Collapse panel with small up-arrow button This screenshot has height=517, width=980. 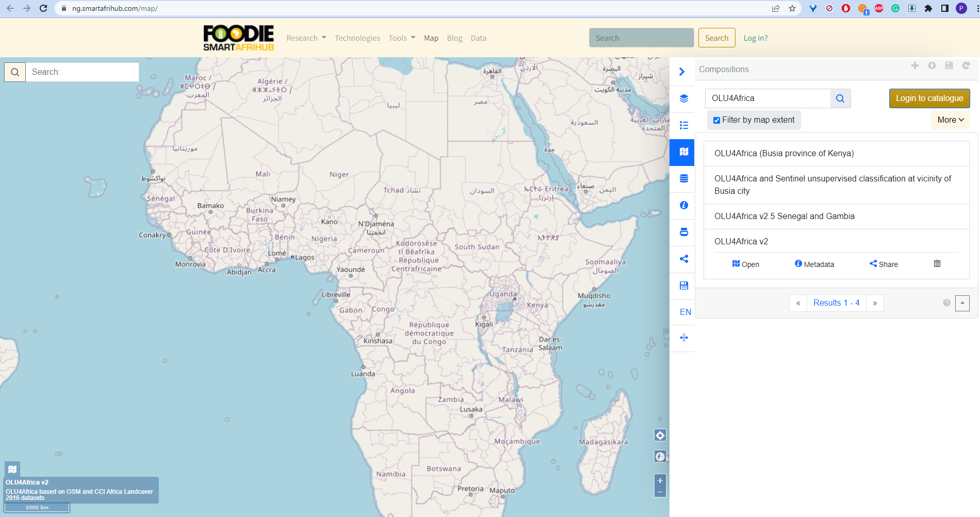click(962, 303)
